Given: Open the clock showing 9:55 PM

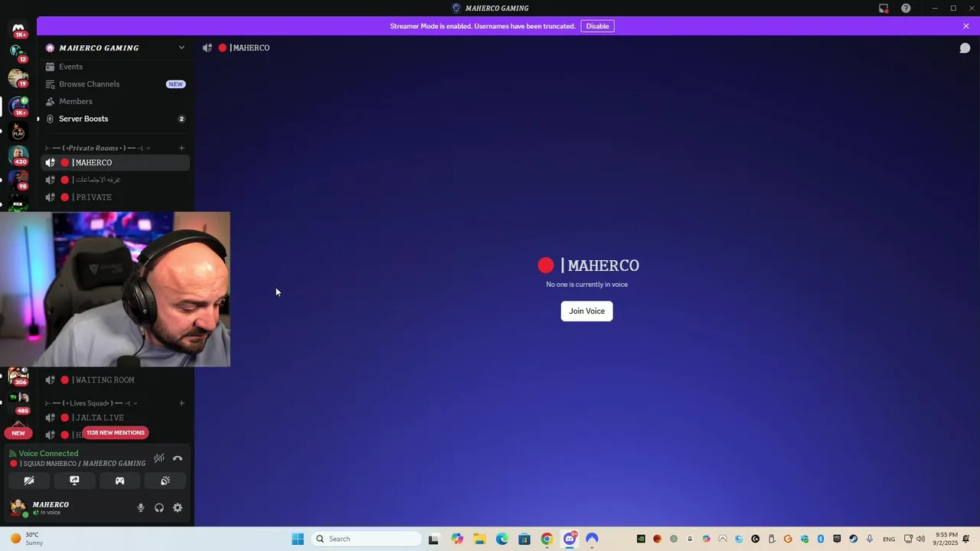Looking at the screenshot, I should coord(946,539).
